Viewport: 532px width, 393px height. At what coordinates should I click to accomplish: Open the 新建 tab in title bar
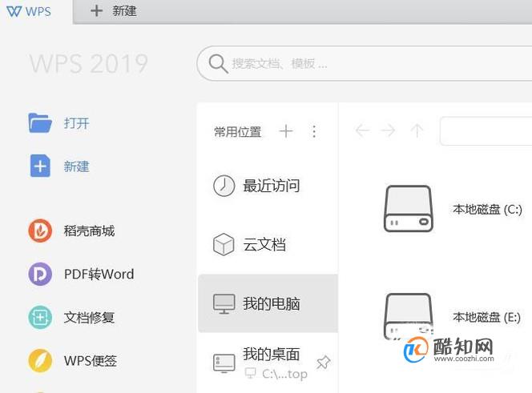click(124, 11)
